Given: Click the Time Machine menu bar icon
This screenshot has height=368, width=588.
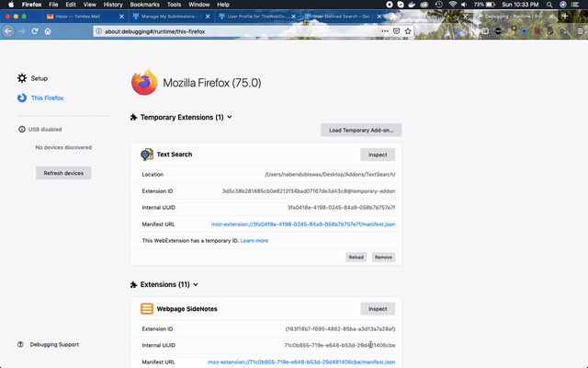Looking at the screenshot, I should click(438, 5).
